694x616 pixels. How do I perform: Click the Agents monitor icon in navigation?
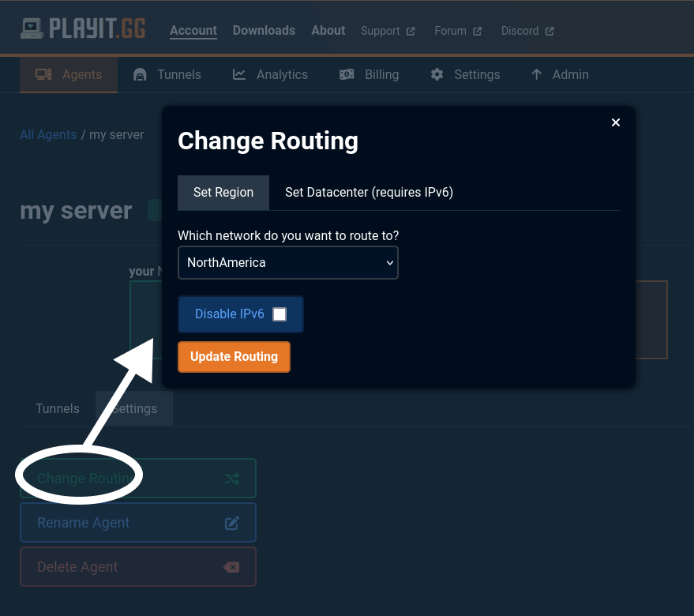pos(45,74)
